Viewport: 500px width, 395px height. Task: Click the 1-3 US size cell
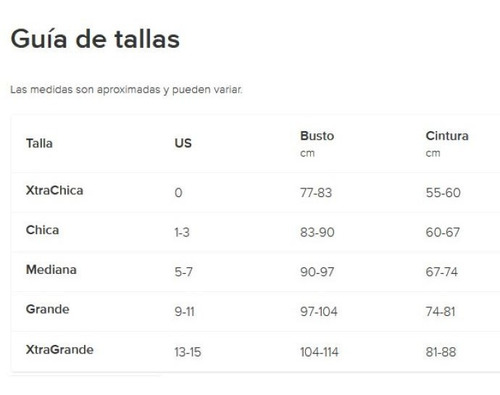pyautogui.click(x=182, y=232)
